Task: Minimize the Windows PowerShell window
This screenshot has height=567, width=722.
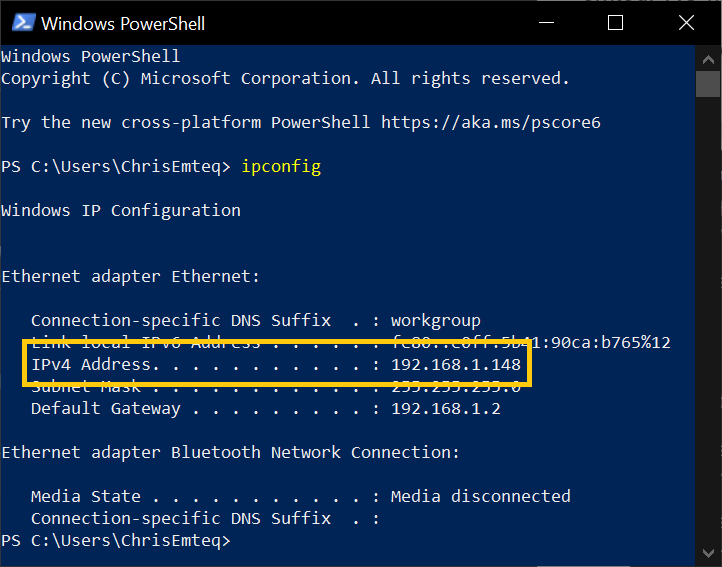Action: point(546,23)
